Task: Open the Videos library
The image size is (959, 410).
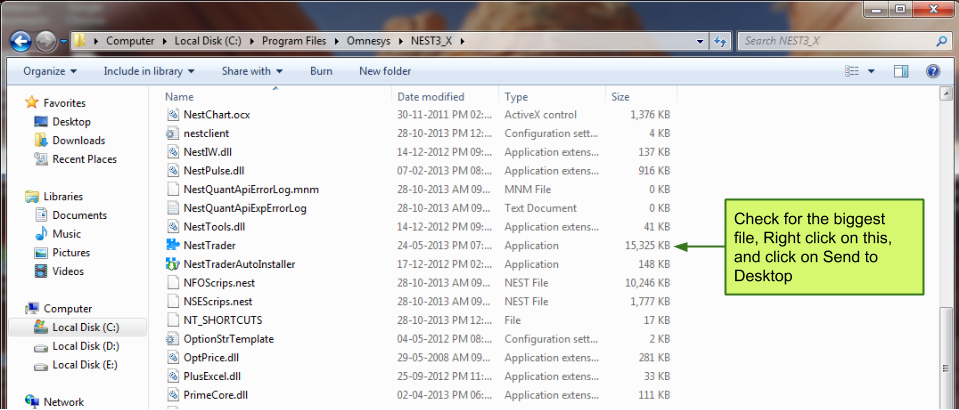Action: pyautogui.click(x=68, y=271)
